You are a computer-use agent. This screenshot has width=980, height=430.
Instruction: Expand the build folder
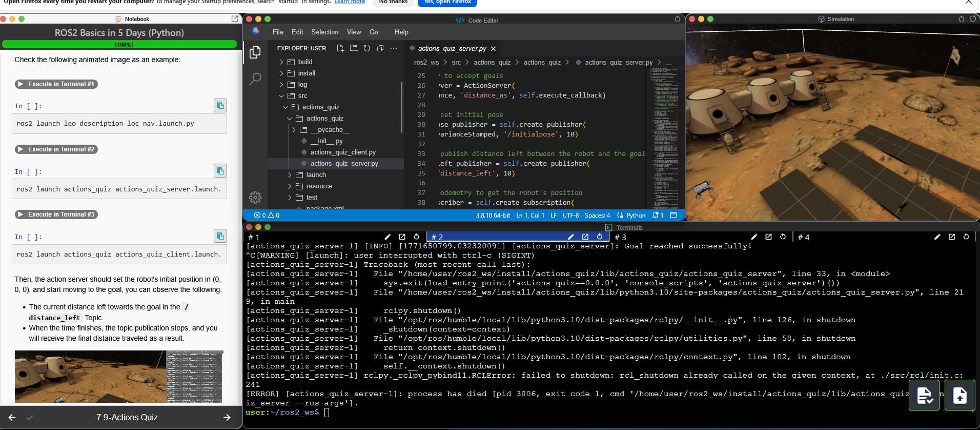point(304,62)
